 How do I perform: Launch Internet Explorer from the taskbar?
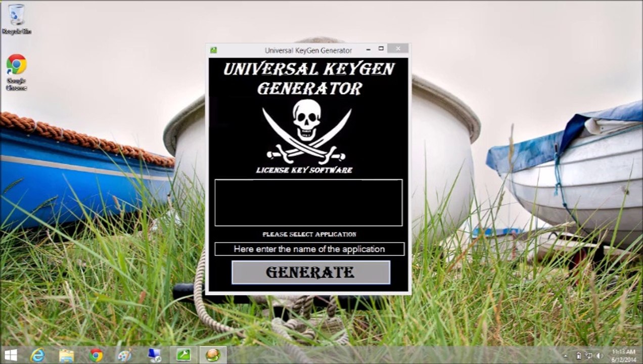[x=37, y=355]
